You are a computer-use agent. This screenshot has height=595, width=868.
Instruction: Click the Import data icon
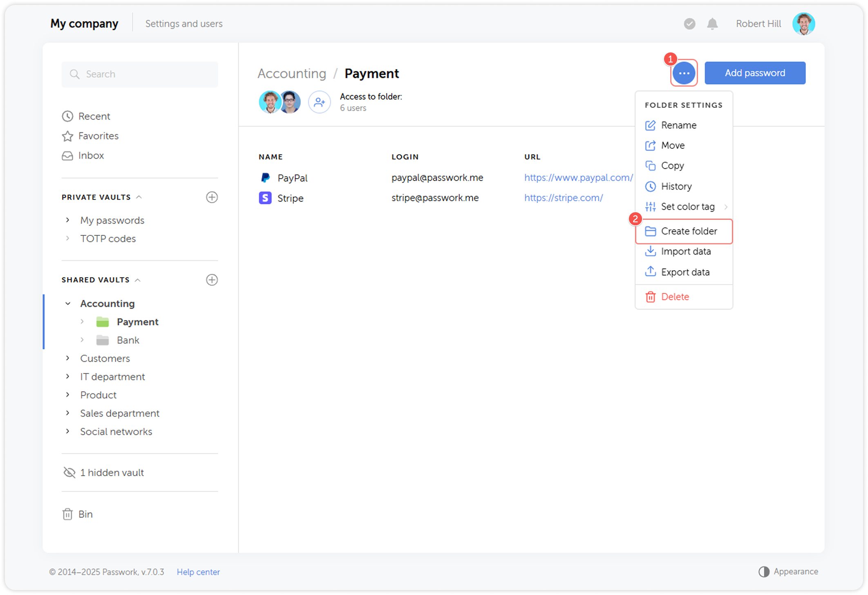tap(651, 251)
